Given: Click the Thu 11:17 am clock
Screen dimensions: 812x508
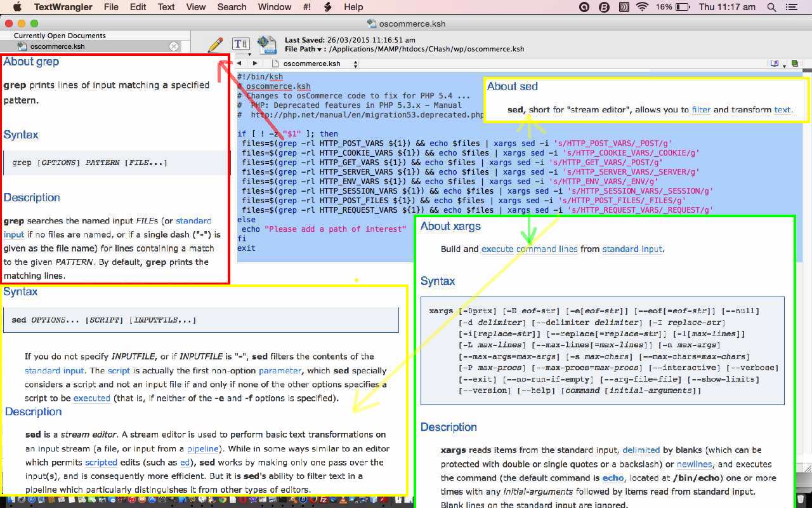Looking at the screenshot, I should [x=727, y=7].
